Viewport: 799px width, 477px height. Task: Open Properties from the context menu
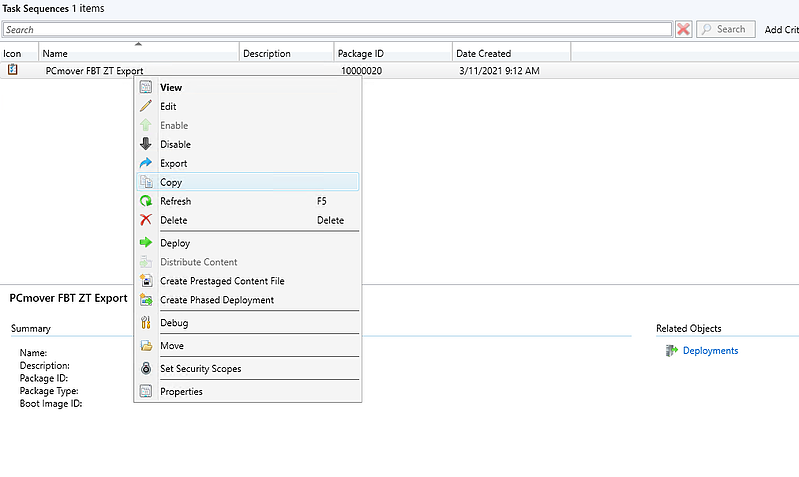[248, 391]
